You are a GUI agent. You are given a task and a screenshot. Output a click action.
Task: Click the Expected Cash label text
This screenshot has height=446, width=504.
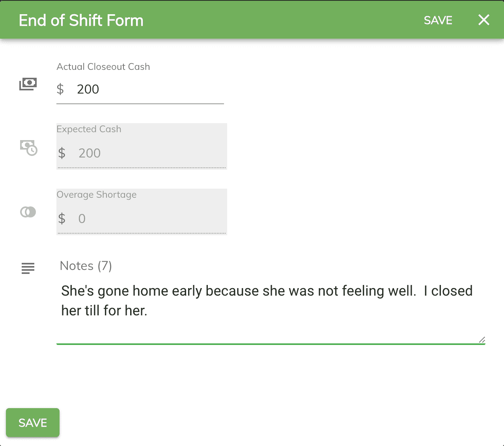point(89,129)
